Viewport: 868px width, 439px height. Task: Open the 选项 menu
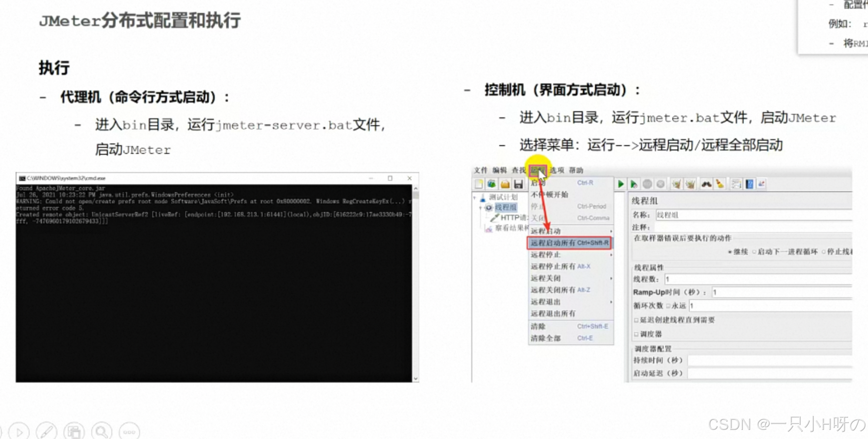tap(557, 170)
